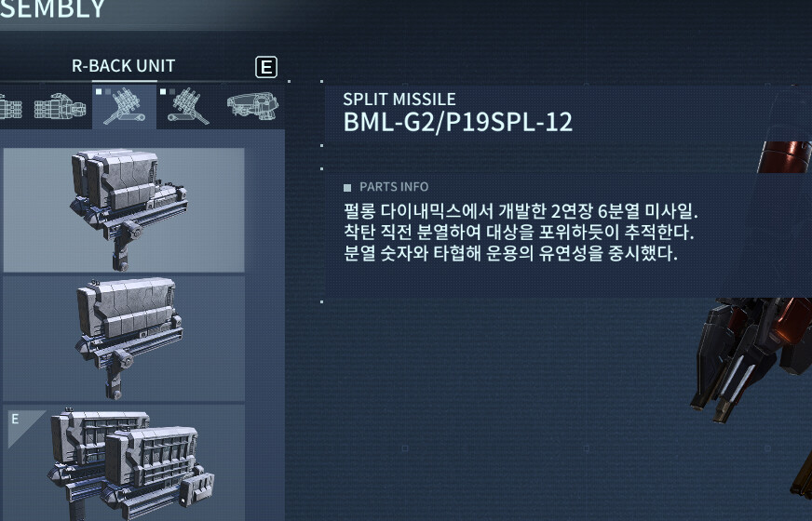This screenshot has width=812, height=521.
Task: Click the E key prompt beside R-BACK UNIT
Action: click(x=266, y=67)
